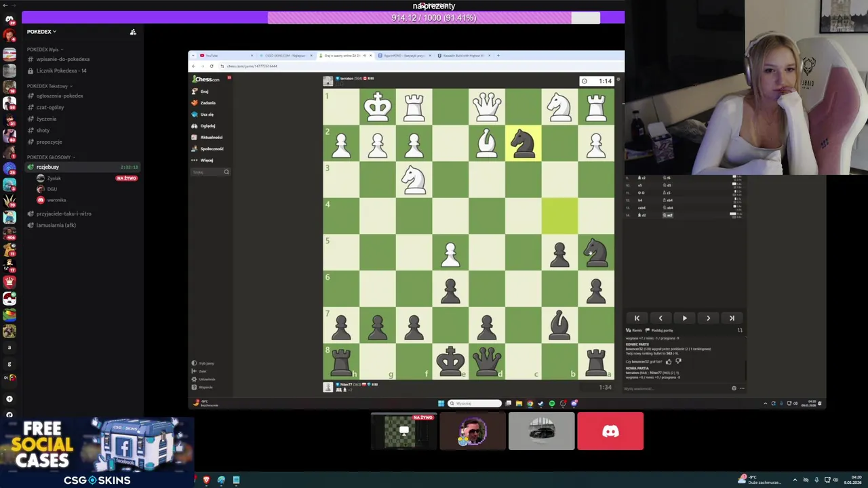Jump to the first move of the game
868x488 pixels.
637,318
